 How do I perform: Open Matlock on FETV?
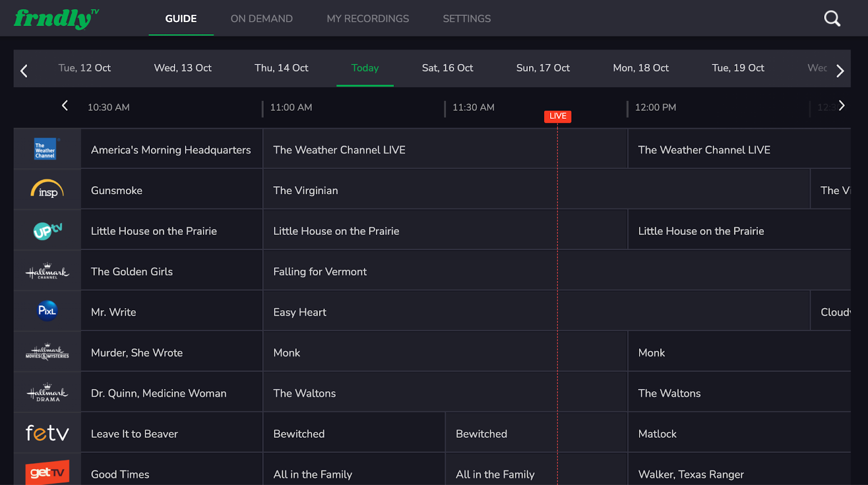click(739, 433)
